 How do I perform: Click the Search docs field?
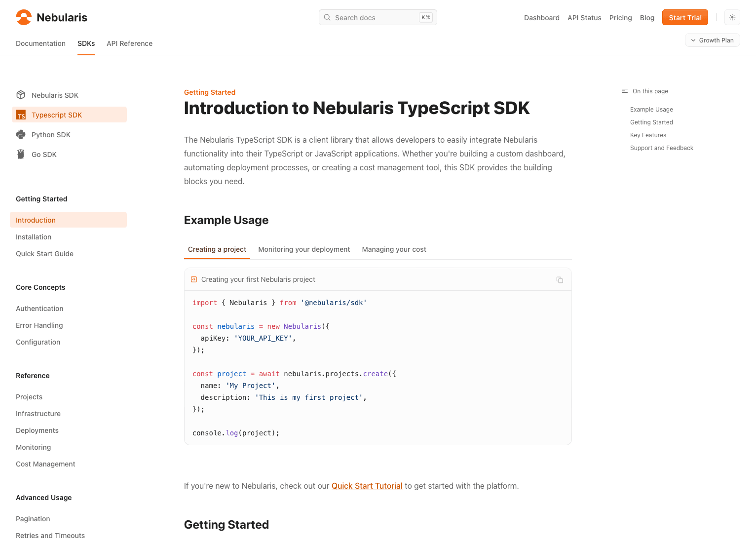pyautogui.click(x=378, y=17)
